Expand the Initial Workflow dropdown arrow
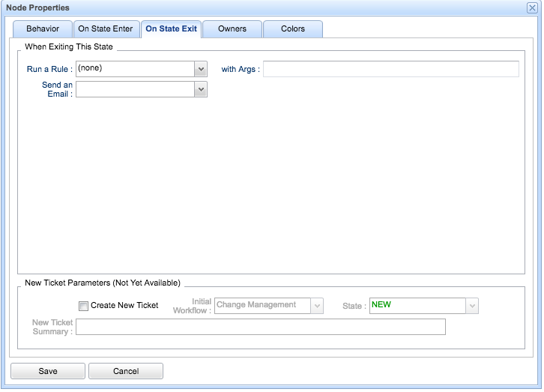 (317, 306)
